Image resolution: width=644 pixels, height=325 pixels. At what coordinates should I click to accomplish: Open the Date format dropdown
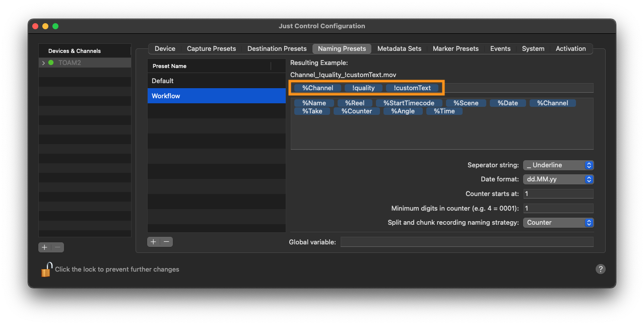558,179
